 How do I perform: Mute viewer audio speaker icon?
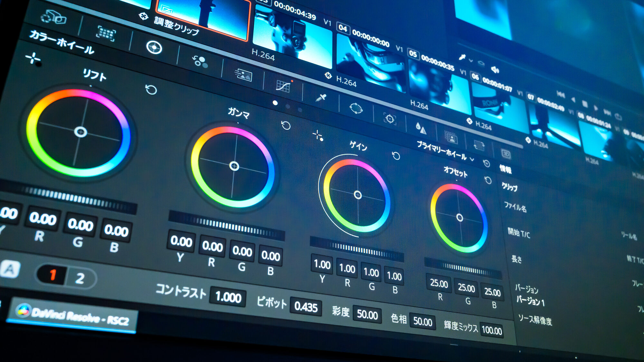pos(495,69)
